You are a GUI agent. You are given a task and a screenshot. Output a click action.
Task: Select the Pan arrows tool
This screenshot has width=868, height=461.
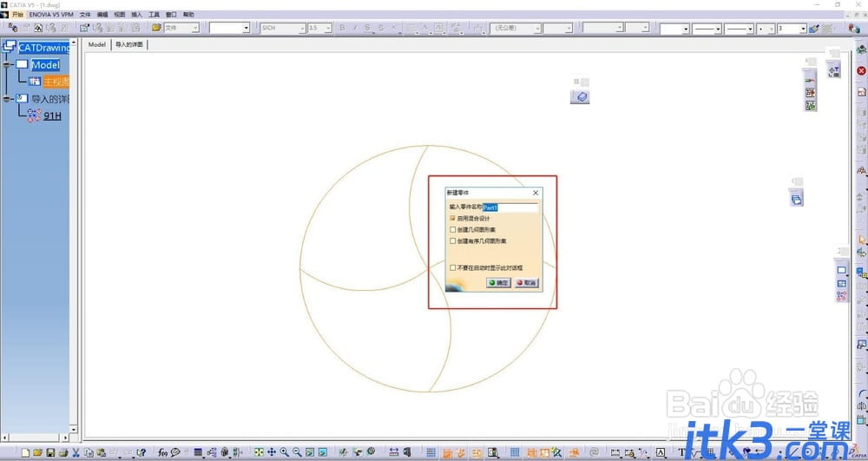click(x=271, y=452)
